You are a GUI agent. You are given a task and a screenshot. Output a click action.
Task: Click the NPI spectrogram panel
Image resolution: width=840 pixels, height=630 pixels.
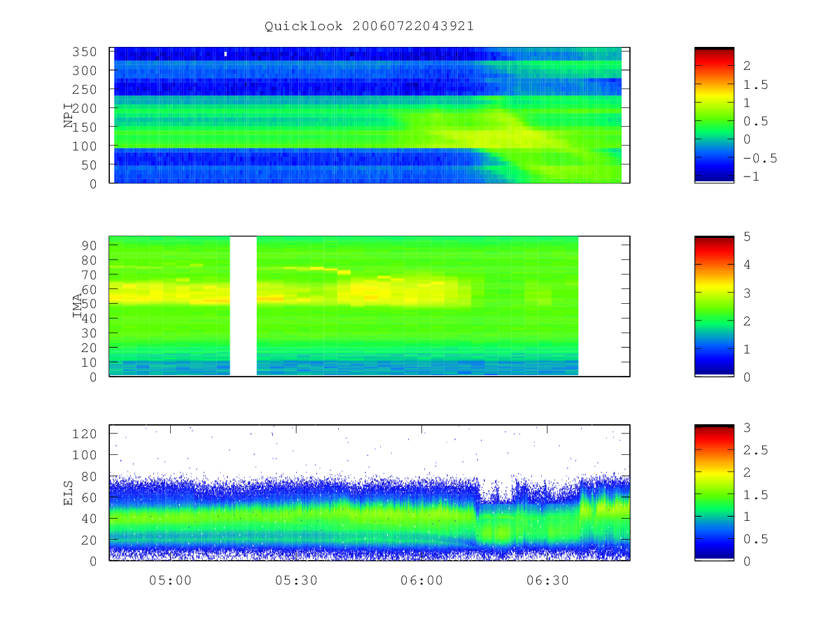pyautogui.click(x=370, y=115)
